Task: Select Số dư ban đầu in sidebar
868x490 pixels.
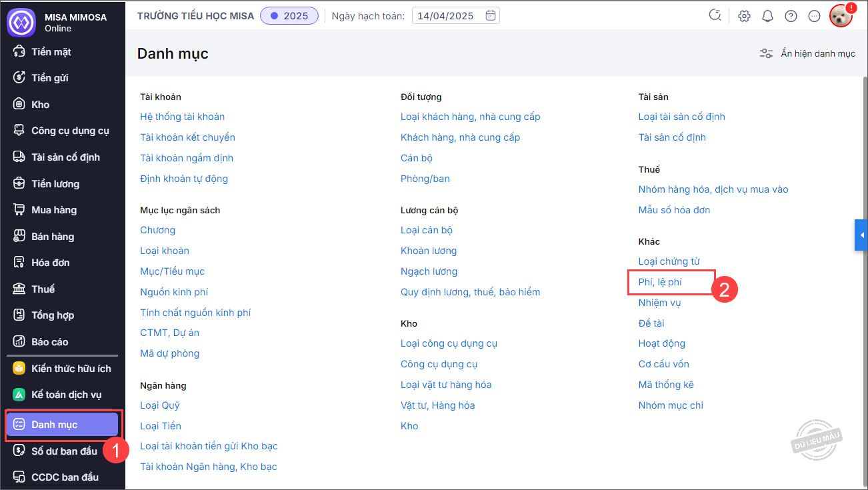Action: (x=64, y=451)
